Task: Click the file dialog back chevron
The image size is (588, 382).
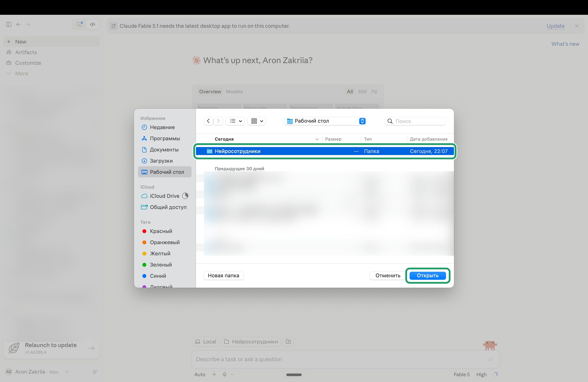Action: point(209,121)
